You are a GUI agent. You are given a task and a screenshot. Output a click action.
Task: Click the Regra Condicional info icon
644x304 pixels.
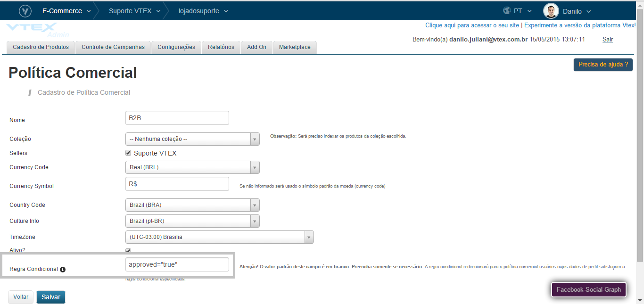63,270
